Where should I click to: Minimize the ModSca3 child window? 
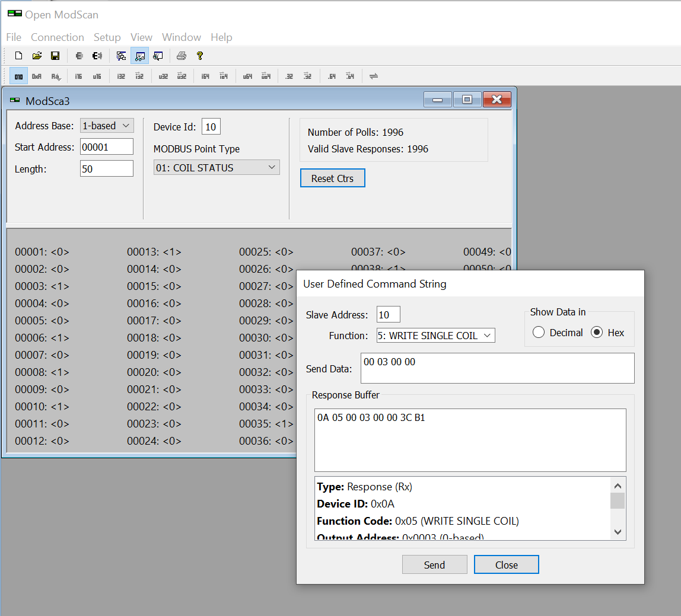[438, 100]
